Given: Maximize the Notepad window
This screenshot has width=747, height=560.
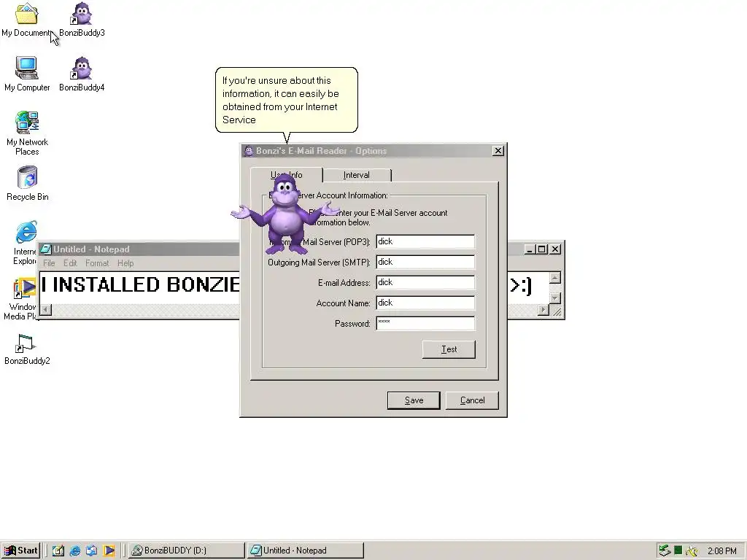Looking at the screenshot, I should 542,249.
